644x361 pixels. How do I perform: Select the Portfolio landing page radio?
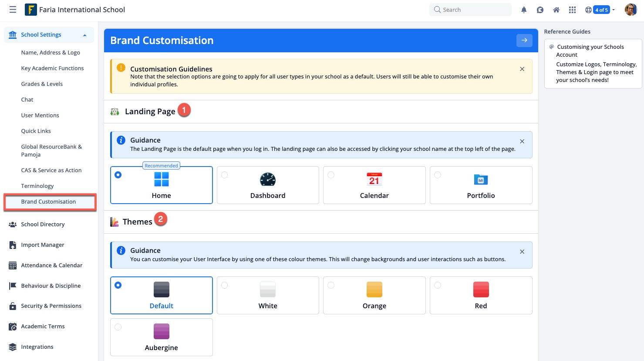pos(438,175)
